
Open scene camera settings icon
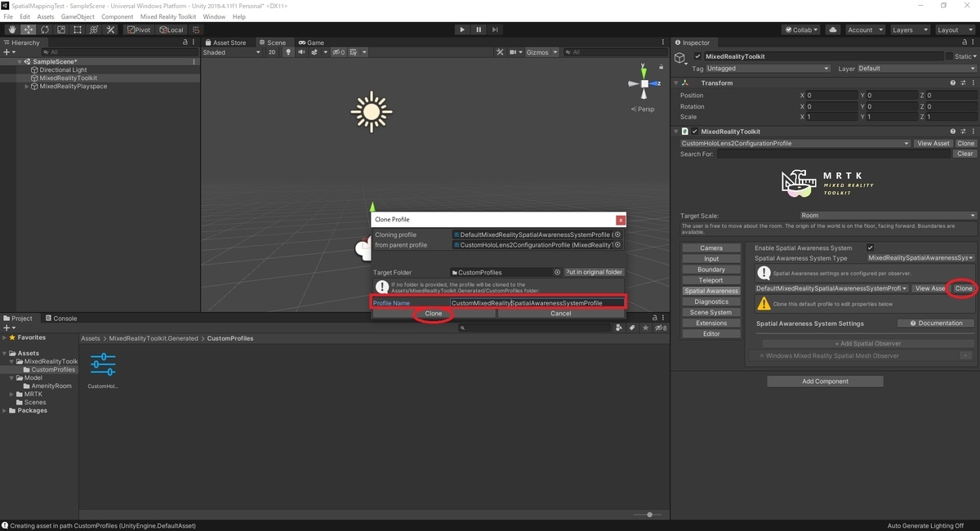[516, 52]
